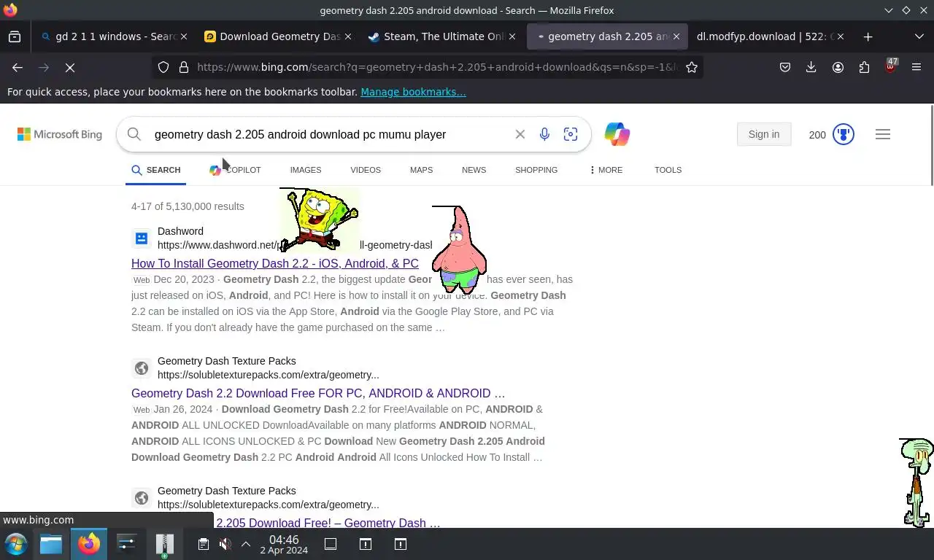The width and height of the screenshot is (934, 560).
Task: Start voice search with the microphone icon
Action: click(544, 134)
